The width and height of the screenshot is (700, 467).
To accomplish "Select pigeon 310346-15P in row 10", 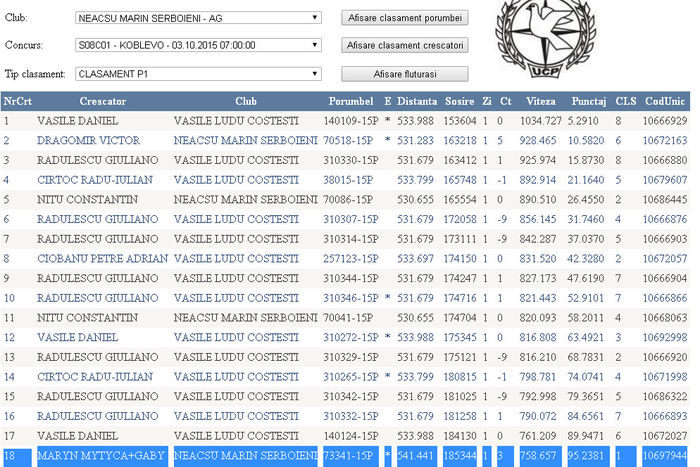I will click(x=348, y=297).
